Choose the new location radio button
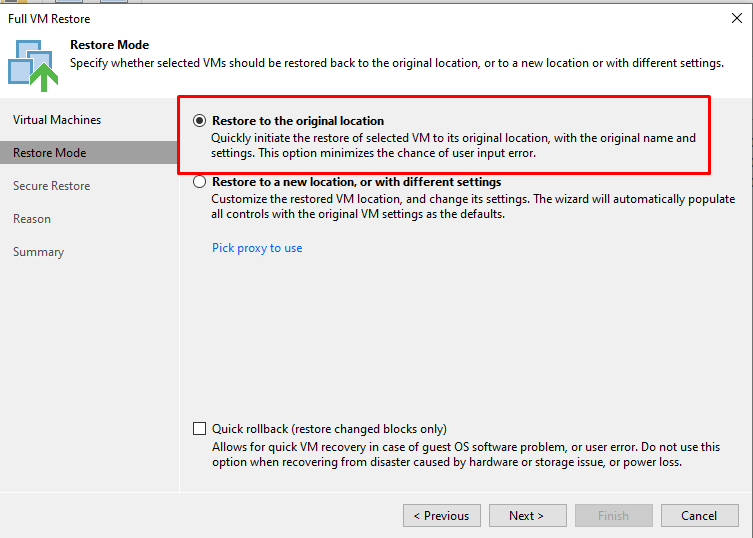The width and height of the screenshot is (753, 538). 199,182
